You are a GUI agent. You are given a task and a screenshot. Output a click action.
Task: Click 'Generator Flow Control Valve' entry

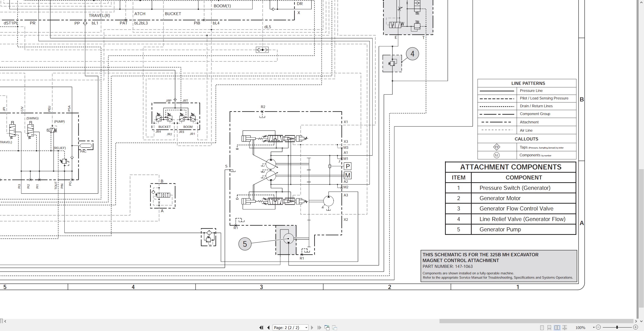pos(516,208)
